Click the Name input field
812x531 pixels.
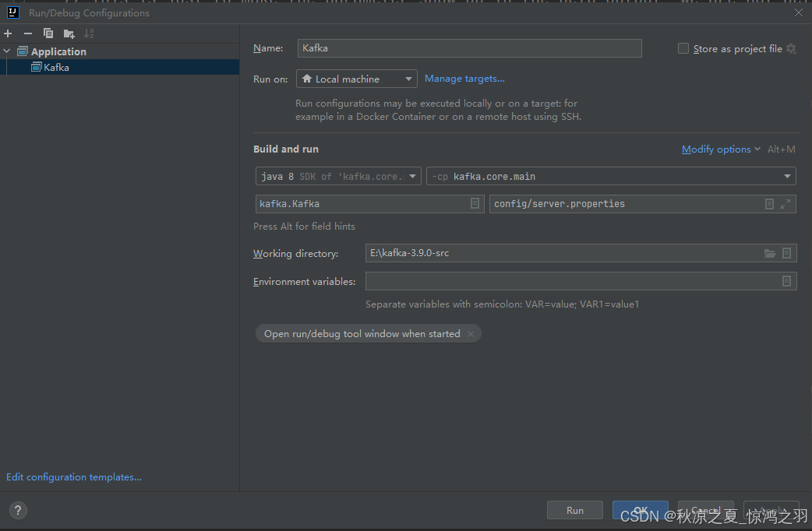click(469, 48)
